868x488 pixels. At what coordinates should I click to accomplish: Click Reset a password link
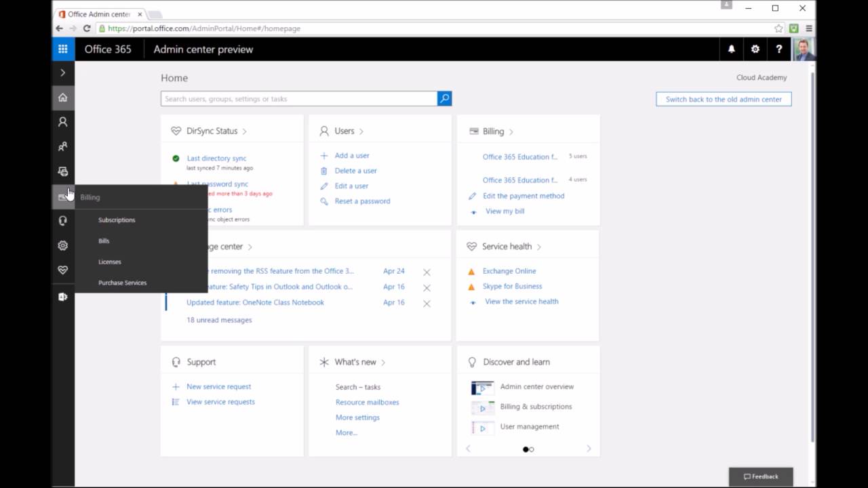[x=362, y=201]
